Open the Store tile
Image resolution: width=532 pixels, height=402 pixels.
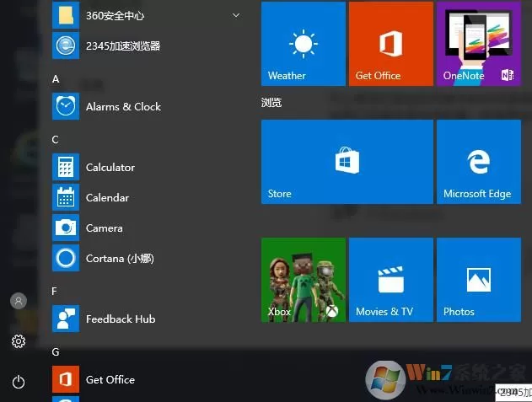click(347, 162)
